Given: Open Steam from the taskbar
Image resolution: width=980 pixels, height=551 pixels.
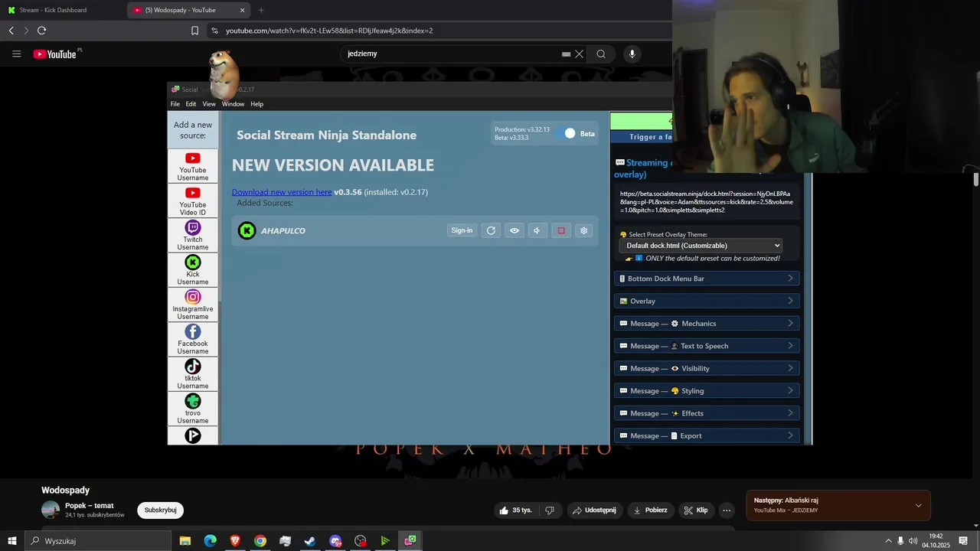Looking at the screenshot, I should [310, 541].
